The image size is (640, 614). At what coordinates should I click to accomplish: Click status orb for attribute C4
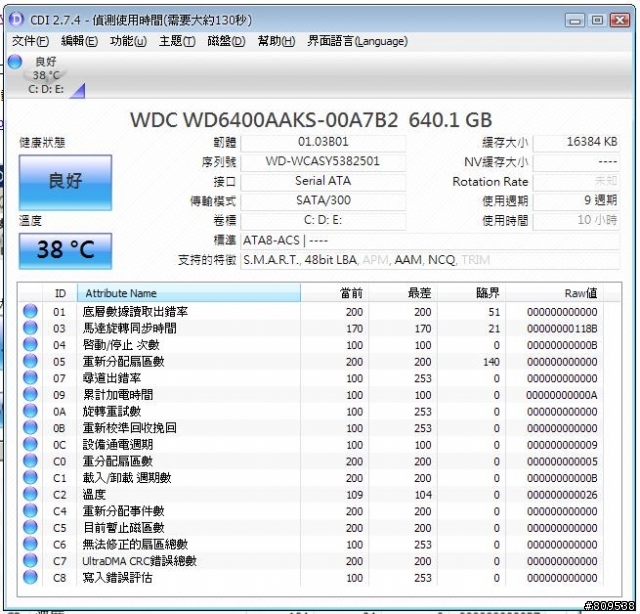tap(30, 511)
